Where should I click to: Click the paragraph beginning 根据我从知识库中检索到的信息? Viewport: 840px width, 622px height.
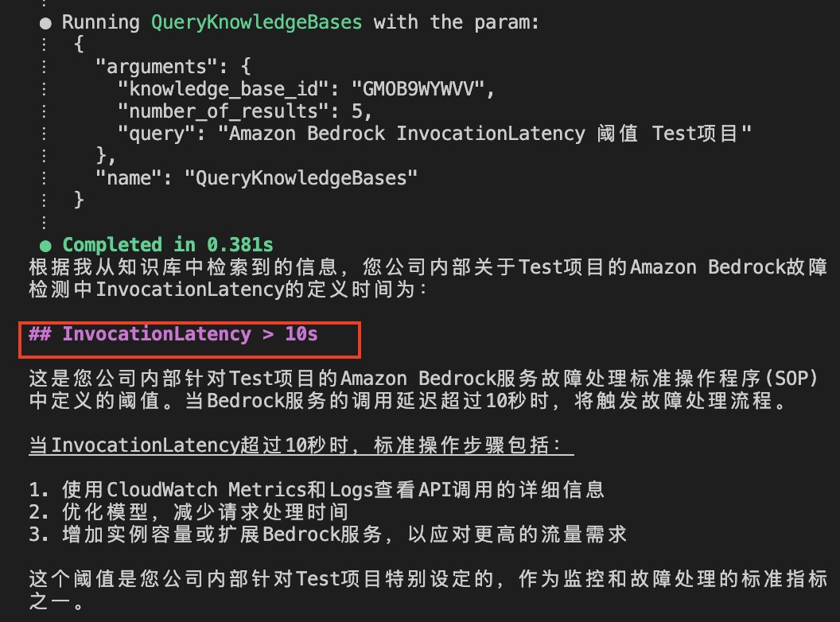[x=428, y=278]
